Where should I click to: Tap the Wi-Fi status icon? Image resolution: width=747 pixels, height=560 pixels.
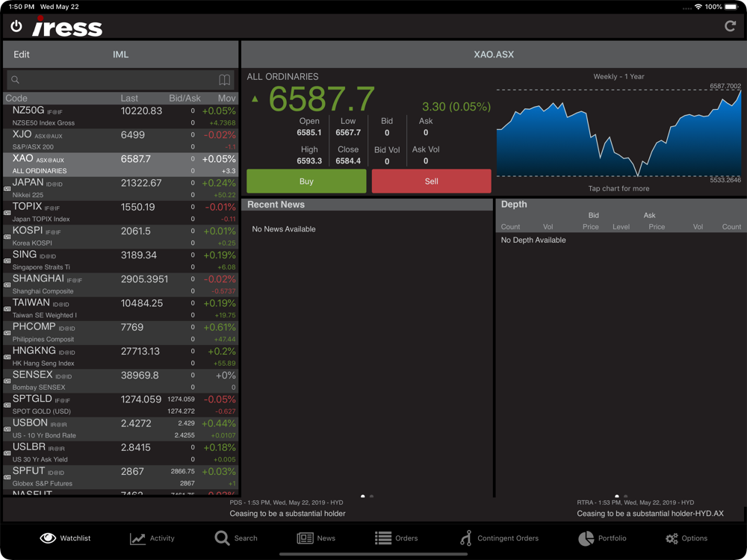coord(698,7)
